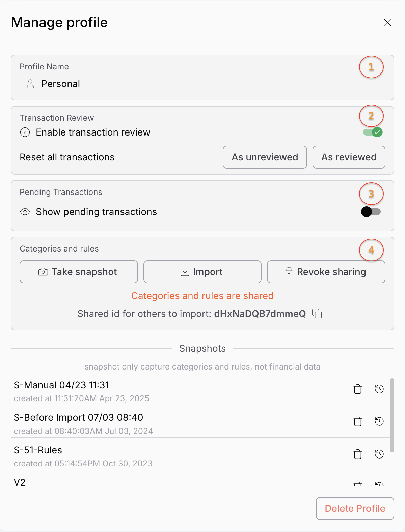Close the Manage profile dialog
The width and height of the screenshot is (405, 532).
387,22
